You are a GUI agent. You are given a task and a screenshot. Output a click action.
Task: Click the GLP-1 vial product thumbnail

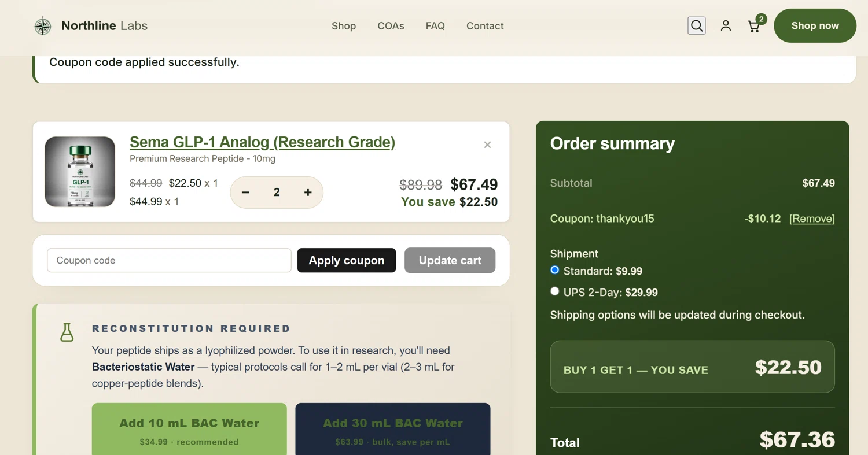pos(80,172)
